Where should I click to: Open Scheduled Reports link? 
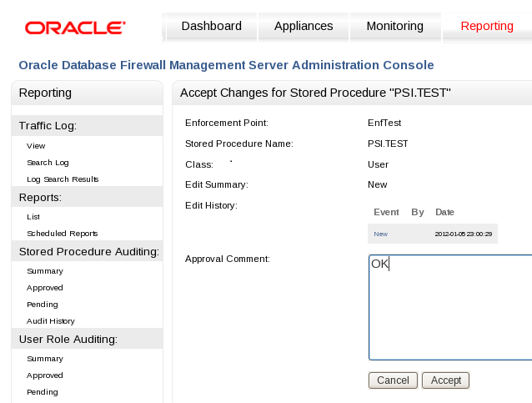click(x=62, y=234)
